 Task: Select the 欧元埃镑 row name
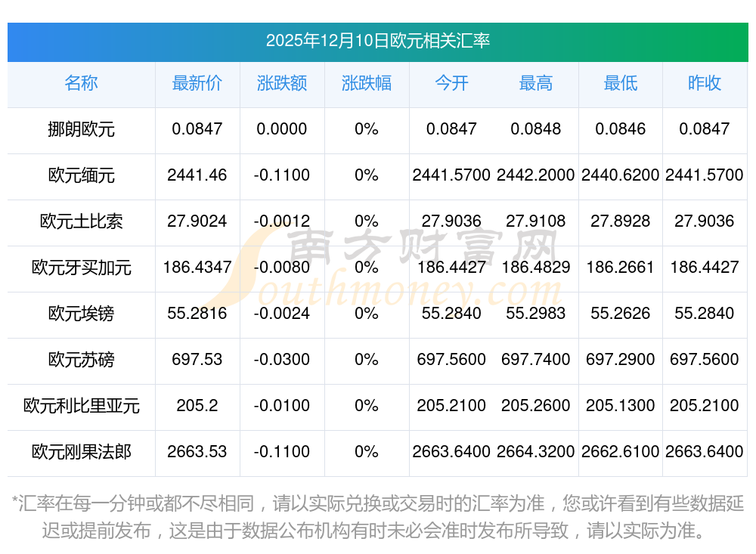coord(81,314)
